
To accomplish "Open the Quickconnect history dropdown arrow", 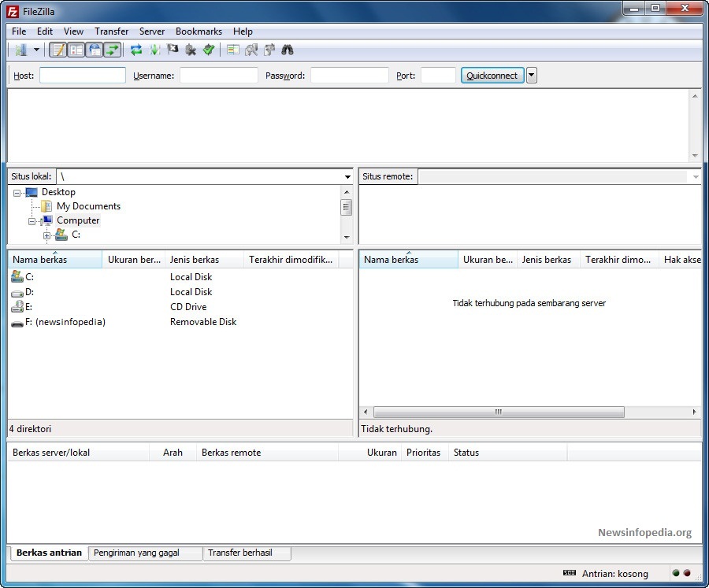I will [532, 76].
